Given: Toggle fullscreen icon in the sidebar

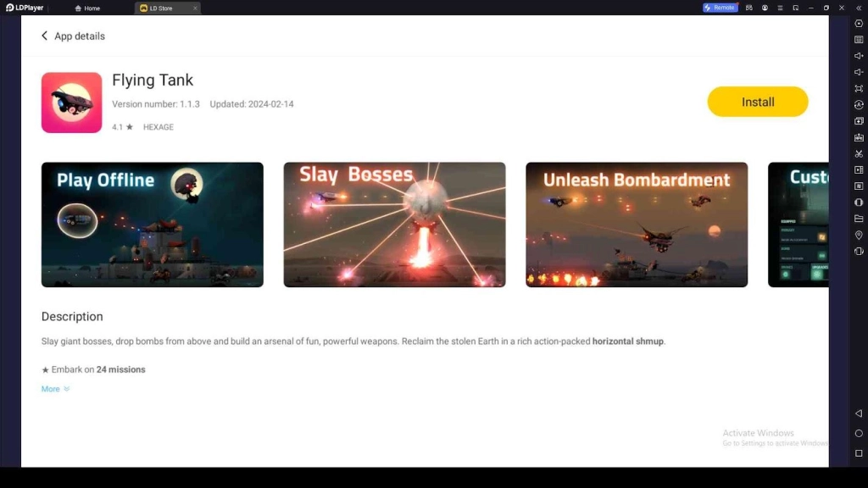Looking at the screenshot, I should coord(859,88).
